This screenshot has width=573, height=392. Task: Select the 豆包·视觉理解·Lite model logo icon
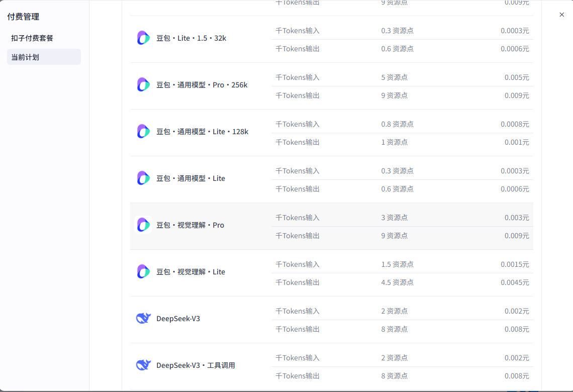click(143, 272)
